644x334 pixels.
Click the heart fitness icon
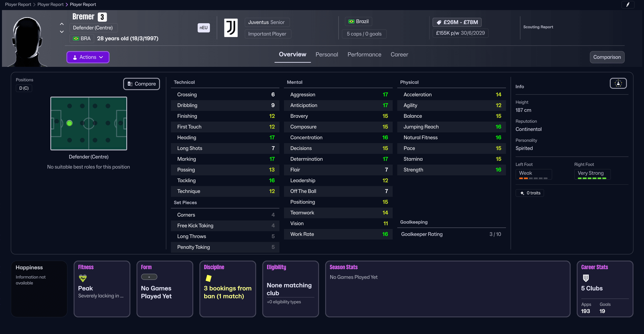(83, 278)
